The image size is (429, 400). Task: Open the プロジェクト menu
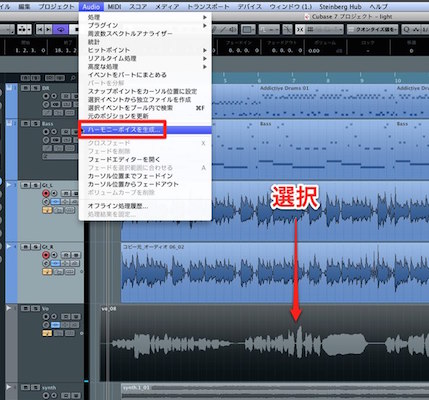56,6
